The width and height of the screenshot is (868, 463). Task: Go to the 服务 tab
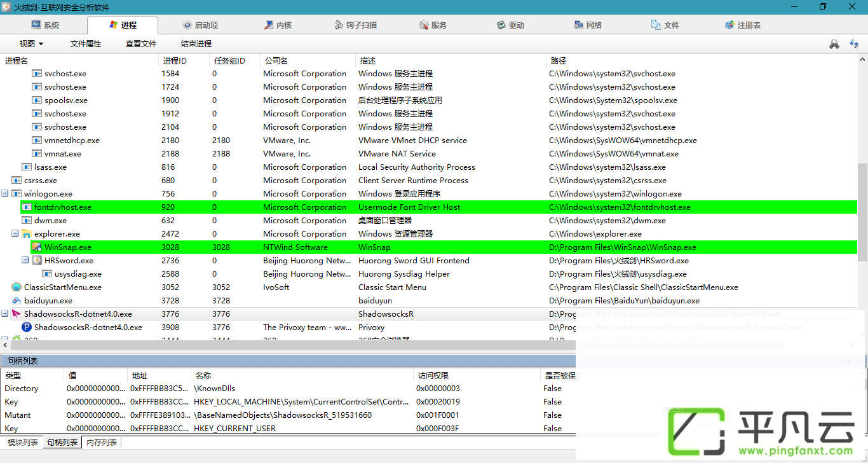click(433, 25)
